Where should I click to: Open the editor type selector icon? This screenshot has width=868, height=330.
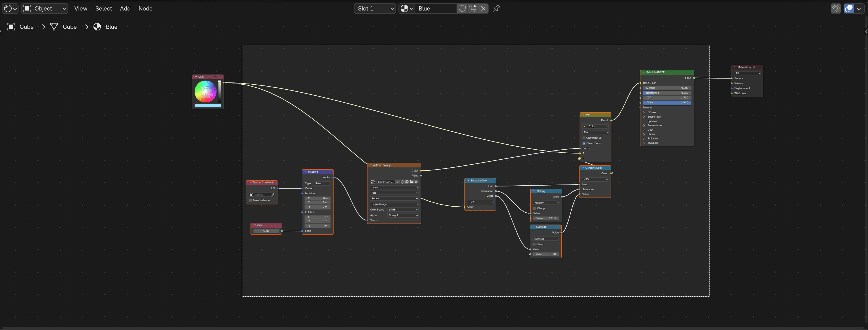click(x=10, y=8)
